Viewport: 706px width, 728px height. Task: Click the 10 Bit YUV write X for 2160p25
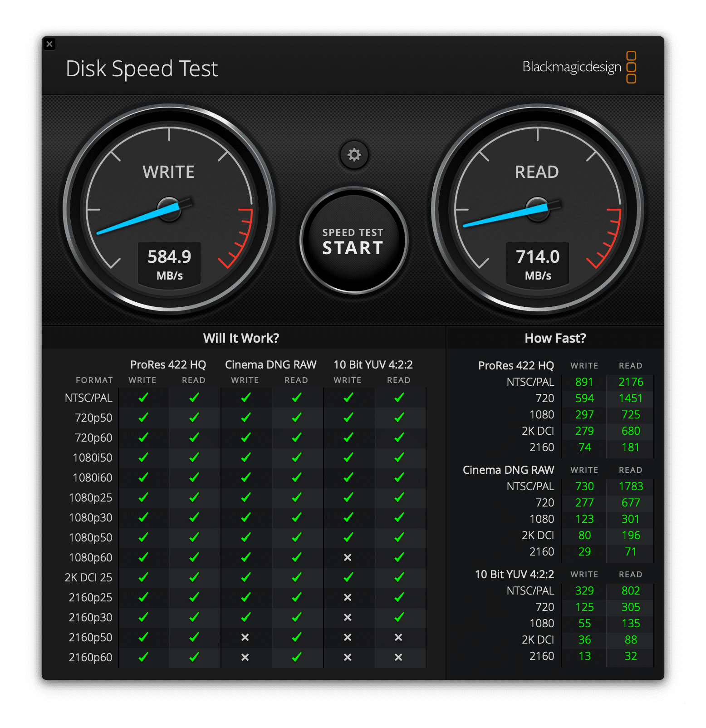click(348, 597)
